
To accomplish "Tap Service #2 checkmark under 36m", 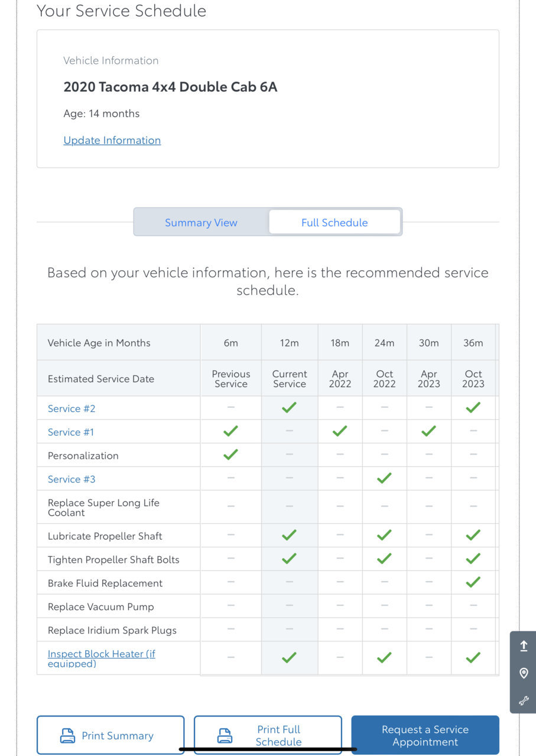I will [x=473, y=407].
